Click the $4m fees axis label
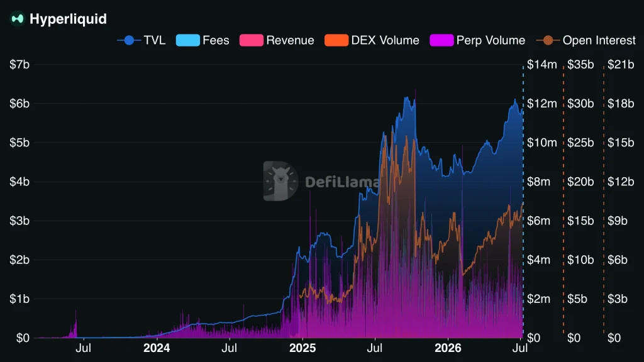Viewport: 644px width, 362px height. [x=538, y=260]
